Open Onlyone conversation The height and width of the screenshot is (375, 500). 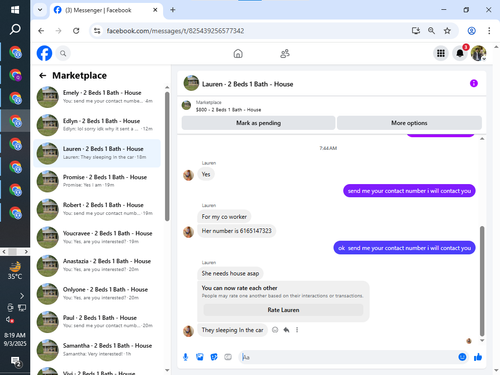coord(97,294)
